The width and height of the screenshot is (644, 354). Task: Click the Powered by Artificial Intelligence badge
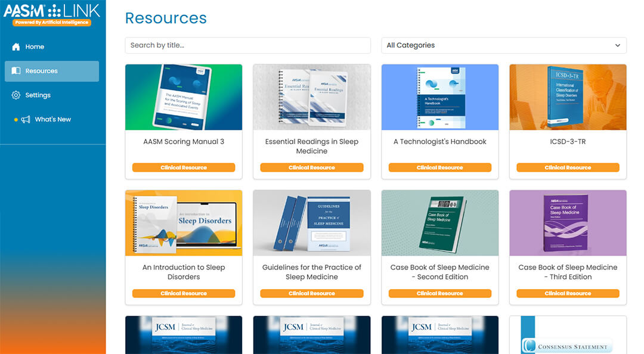pos(52,23)
